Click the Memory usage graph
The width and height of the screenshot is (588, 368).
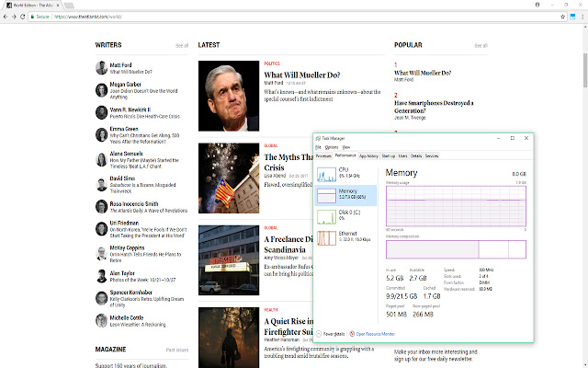point(456,206)
